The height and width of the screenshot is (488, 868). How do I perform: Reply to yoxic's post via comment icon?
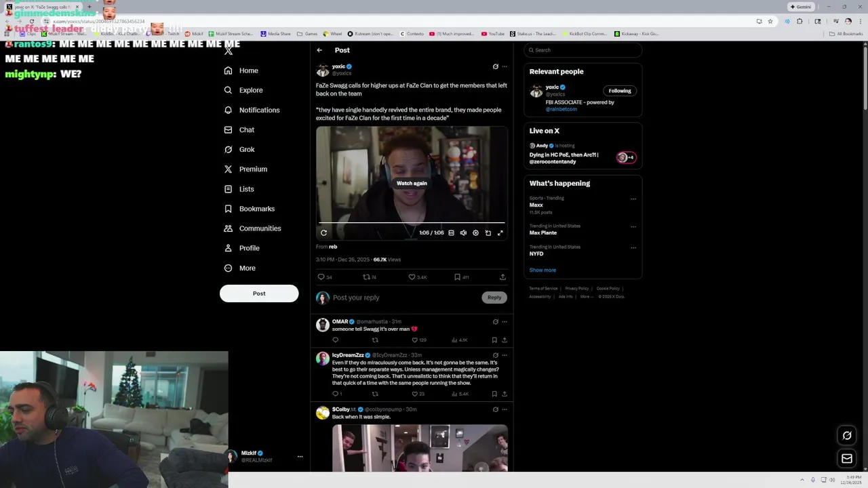tap(321, 277)
